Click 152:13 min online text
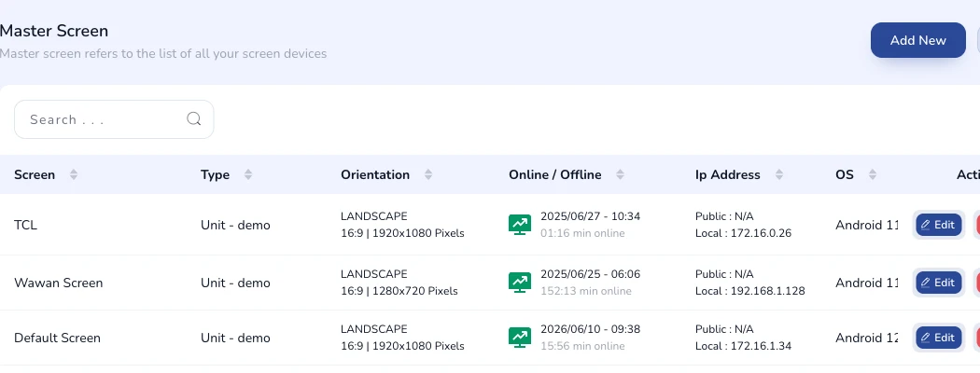The width and height of the screenshot is (980, 373). tap(585, 291)
